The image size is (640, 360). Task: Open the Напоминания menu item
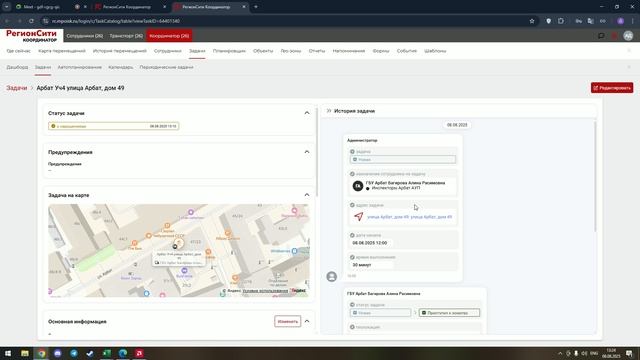tap(349, 51)
